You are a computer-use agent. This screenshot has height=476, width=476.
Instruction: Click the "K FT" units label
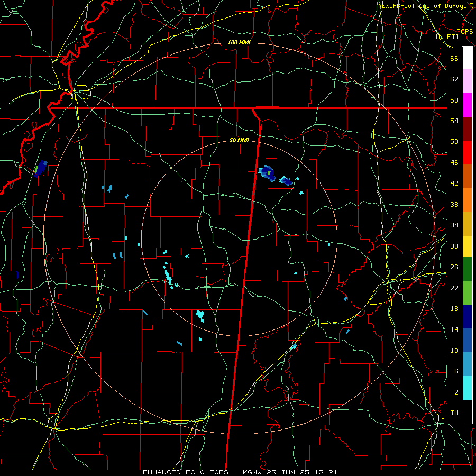(x=447, y=36)
